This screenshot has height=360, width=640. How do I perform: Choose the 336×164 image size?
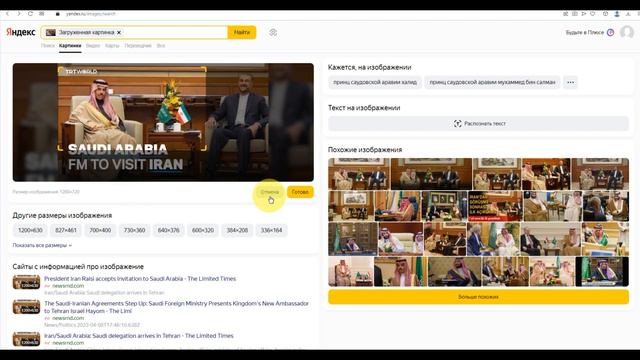coord(271,230)
